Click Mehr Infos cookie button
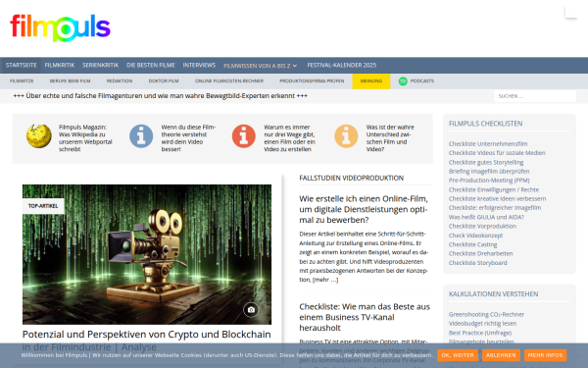Screen dimensions: 588x368 [545, 355]
